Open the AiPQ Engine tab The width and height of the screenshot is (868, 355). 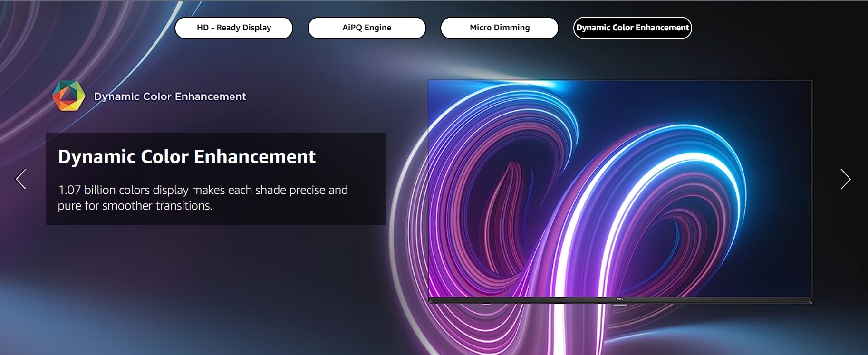click(x=366, y=28)
